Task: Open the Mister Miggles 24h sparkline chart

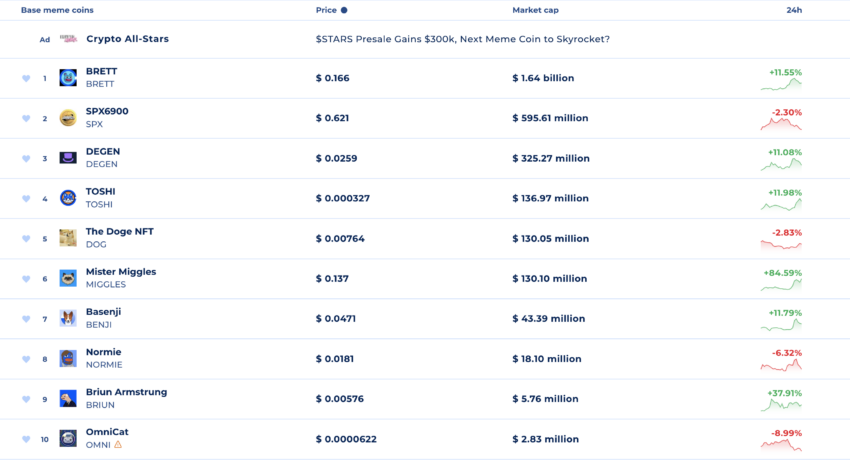Action: tap(781, 285)
